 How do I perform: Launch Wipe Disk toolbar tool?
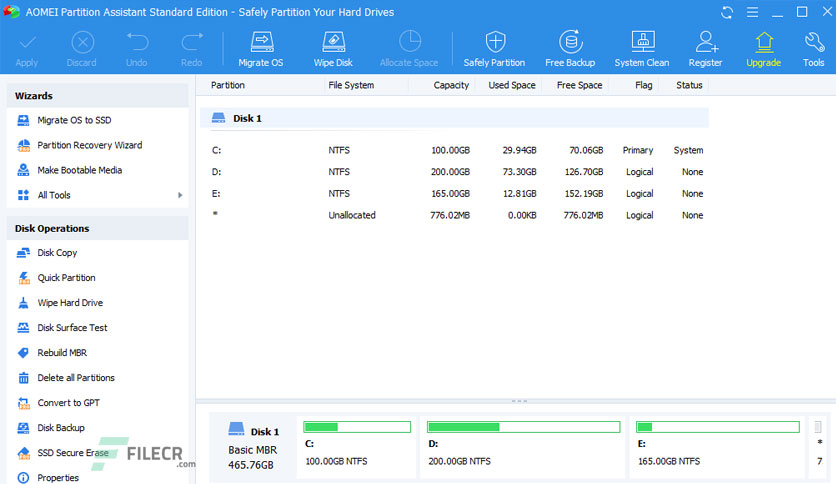click(333, 49)
